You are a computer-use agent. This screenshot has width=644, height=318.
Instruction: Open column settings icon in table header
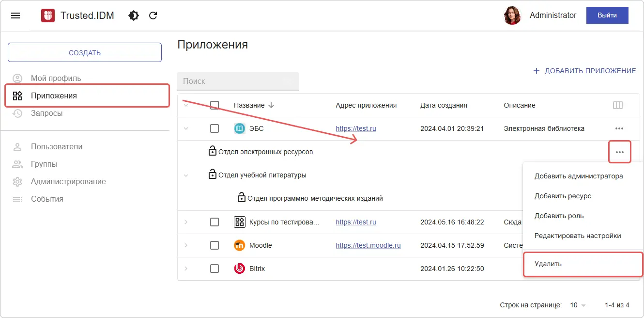[x=617, y=105]
